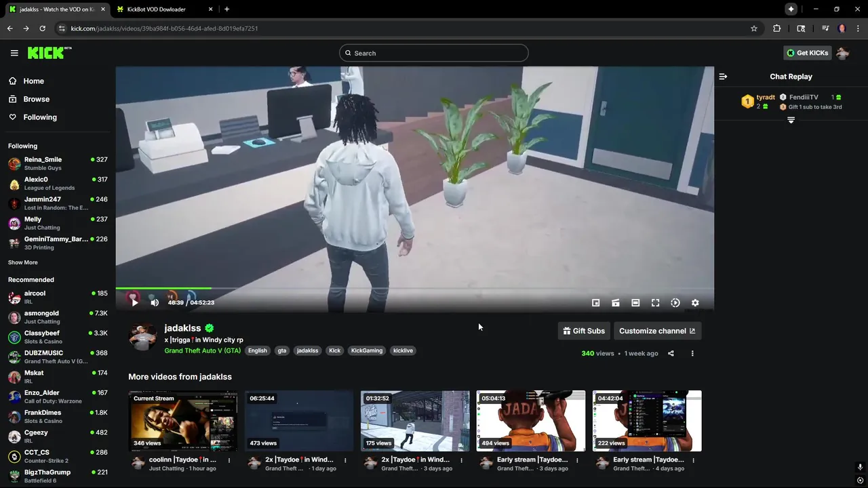
Task: Open playback speed options
Action: 675,303
